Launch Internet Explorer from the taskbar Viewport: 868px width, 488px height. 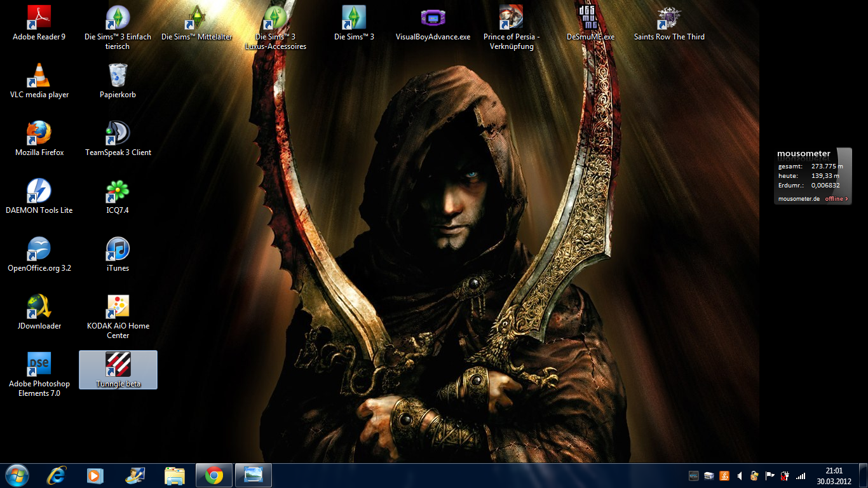(x=57, y=475)
